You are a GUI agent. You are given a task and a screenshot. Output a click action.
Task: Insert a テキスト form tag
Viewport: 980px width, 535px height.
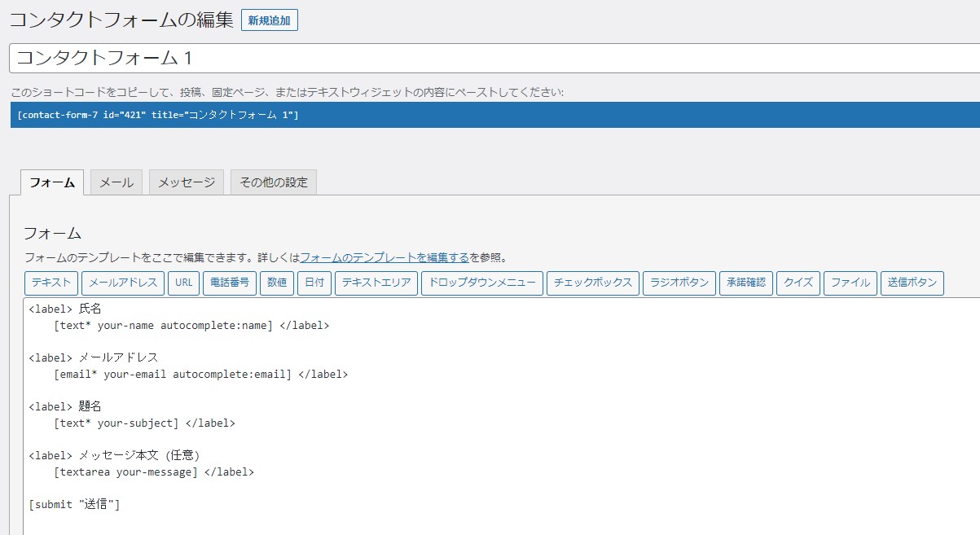point(51,283)
